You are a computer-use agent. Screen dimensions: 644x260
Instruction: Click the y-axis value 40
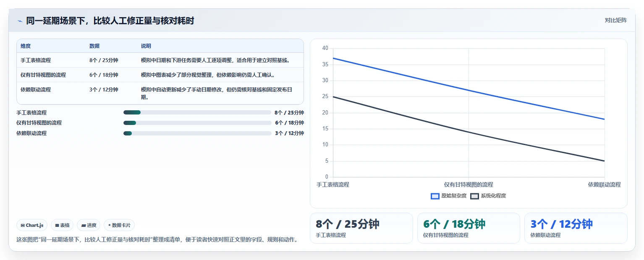pos(325,48)
